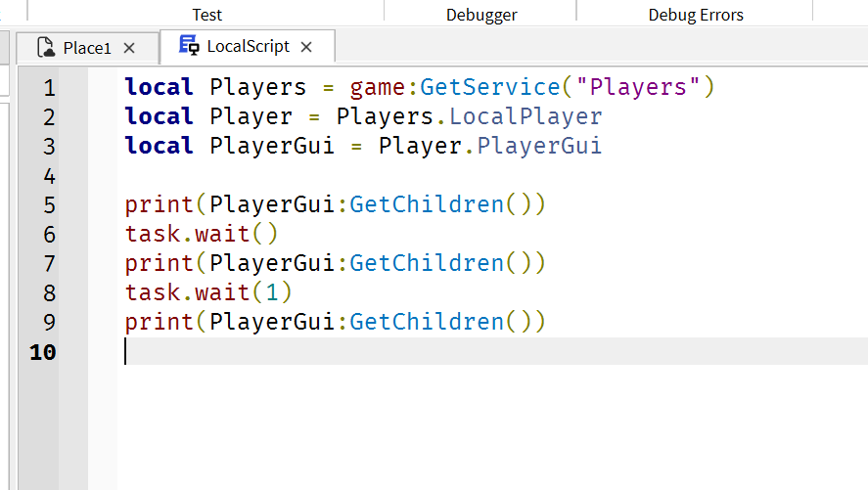The image size is (868, 490).
Task: Place cursor on task.wait() line 6
Action: pyautogui.click(x=201, y=234)
